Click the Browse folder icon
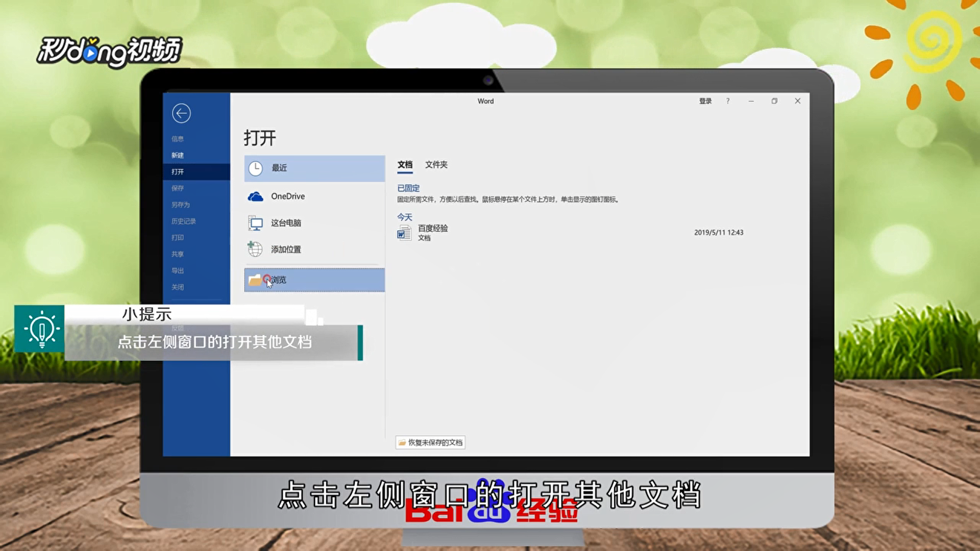 click(x=254, y=280)
